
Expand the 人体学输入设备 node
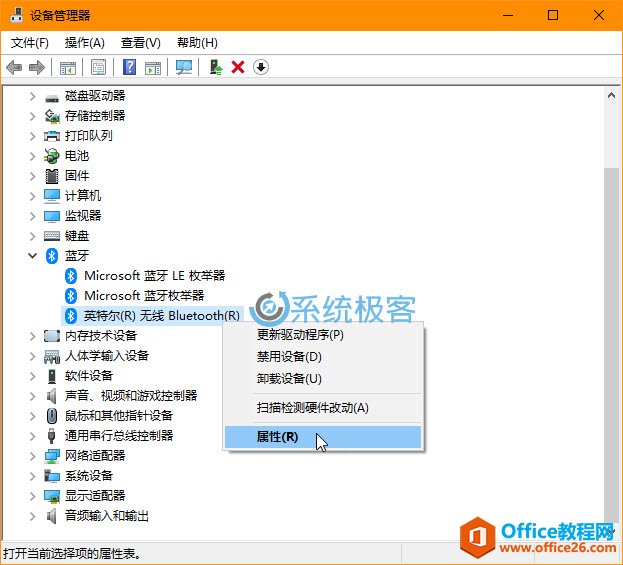33,356
